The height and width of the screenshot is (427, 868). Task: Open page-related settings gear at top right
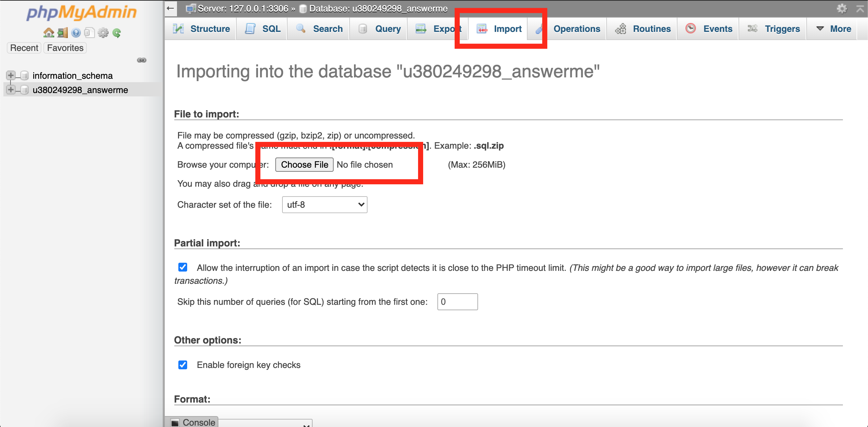click(x=842, y=8)
